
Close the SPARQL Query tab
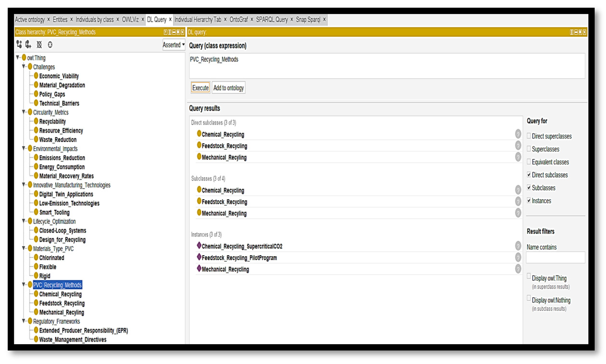click(x=292, y=19)
